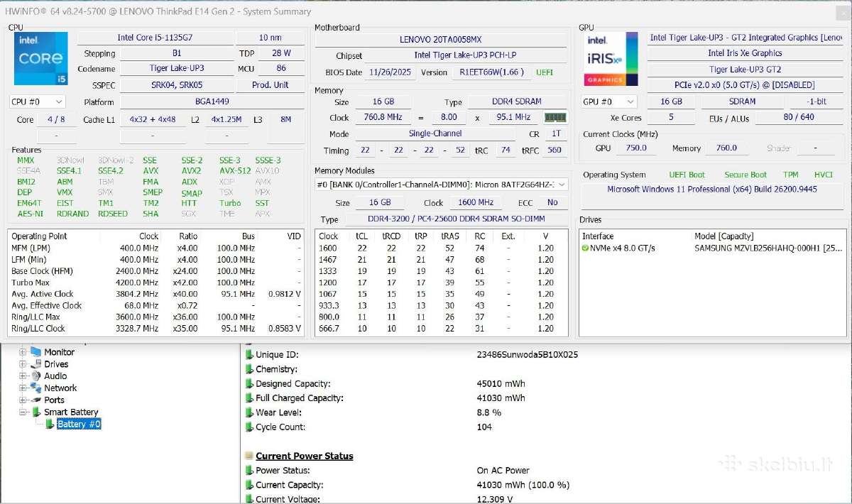Image resolution: width=852 pixels, height=504 pixels.
Task: Click the battery icon next to Cycle Count
Action: point(249,427)
